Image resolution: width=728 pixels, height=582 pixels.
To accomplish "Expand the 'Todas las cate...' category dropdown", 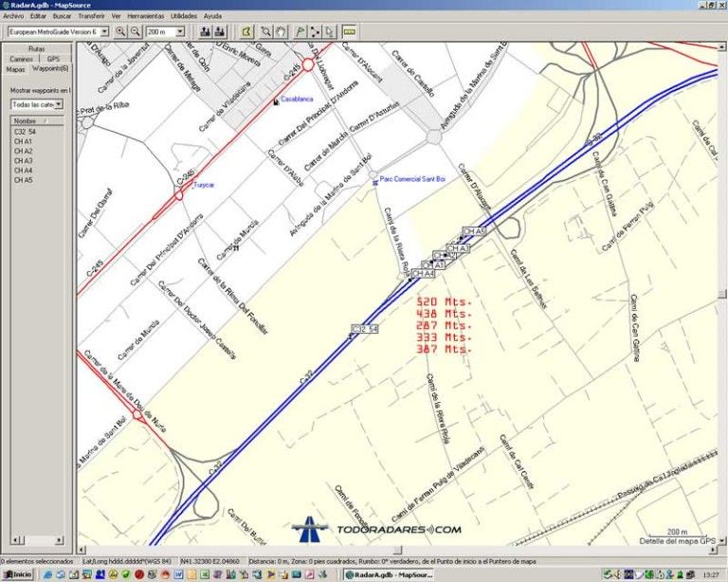I will (59, 103).
